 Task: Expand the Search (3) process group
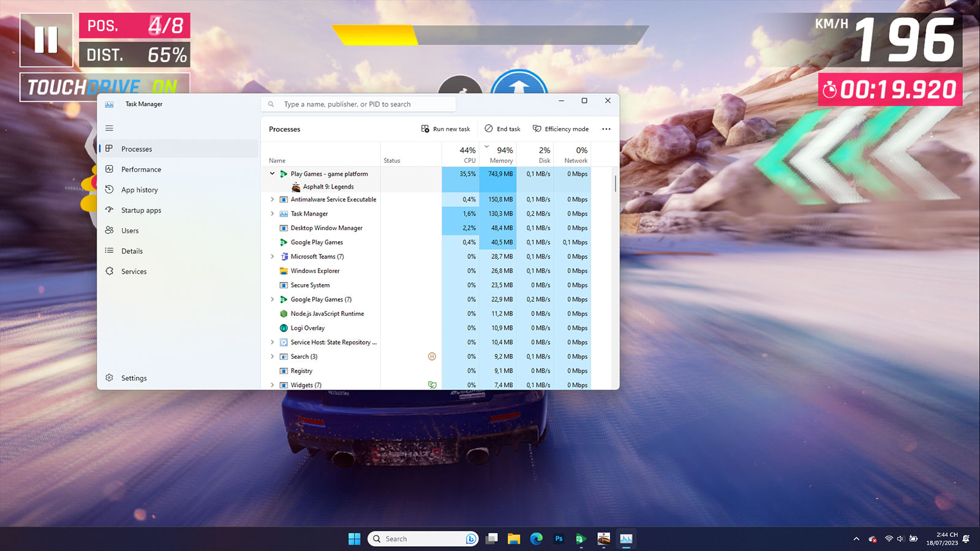(272, 356)
